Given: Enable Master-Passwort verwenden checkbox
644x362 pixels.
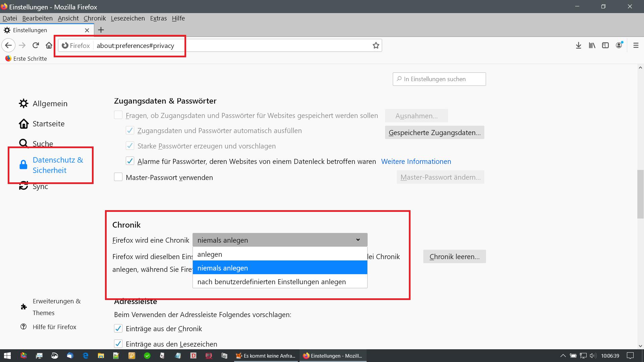Looking at the screenshot, I should coord(118,177).
